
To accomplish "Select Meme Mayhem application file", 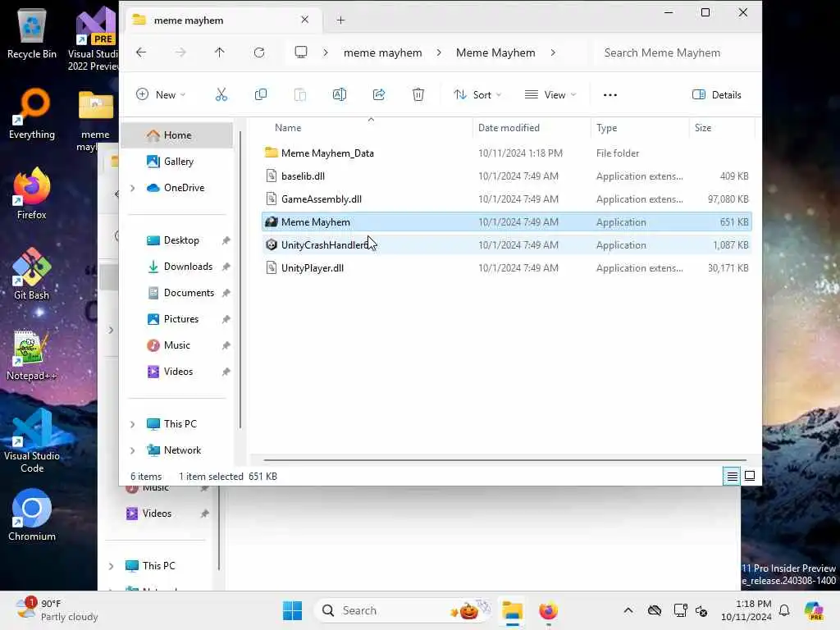I will click(506, 221).
